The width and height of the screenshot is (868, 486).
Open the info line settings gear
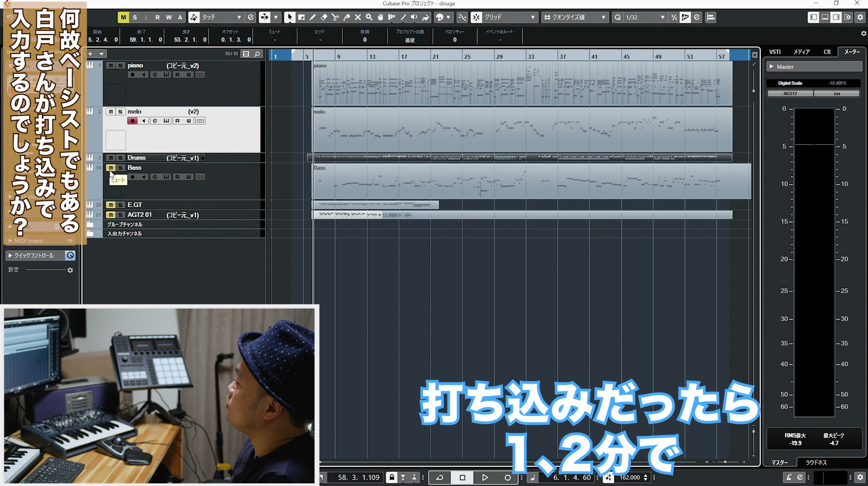coord(863,34)
